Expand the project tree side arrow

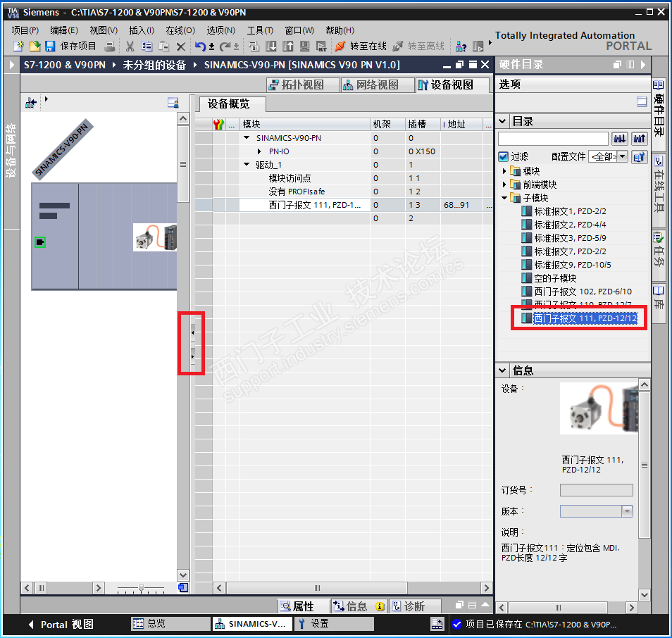coord(11,65)
